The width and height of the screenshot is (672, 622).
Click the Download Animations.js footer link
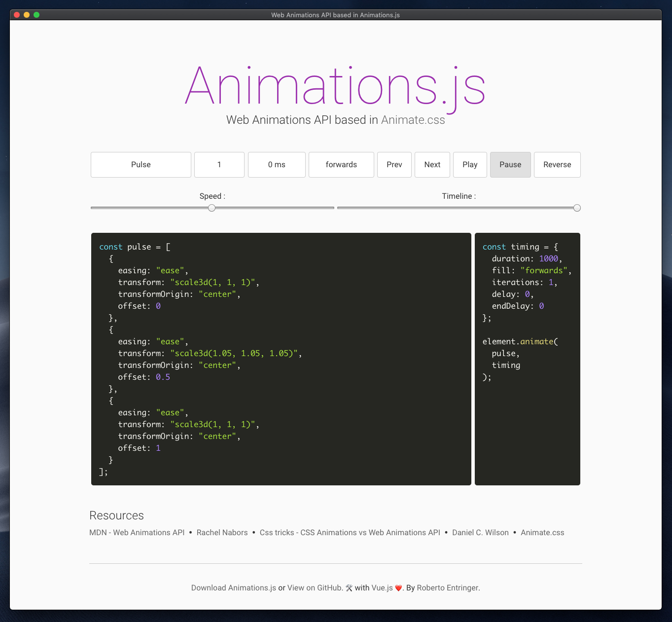[x=234, y=588]
